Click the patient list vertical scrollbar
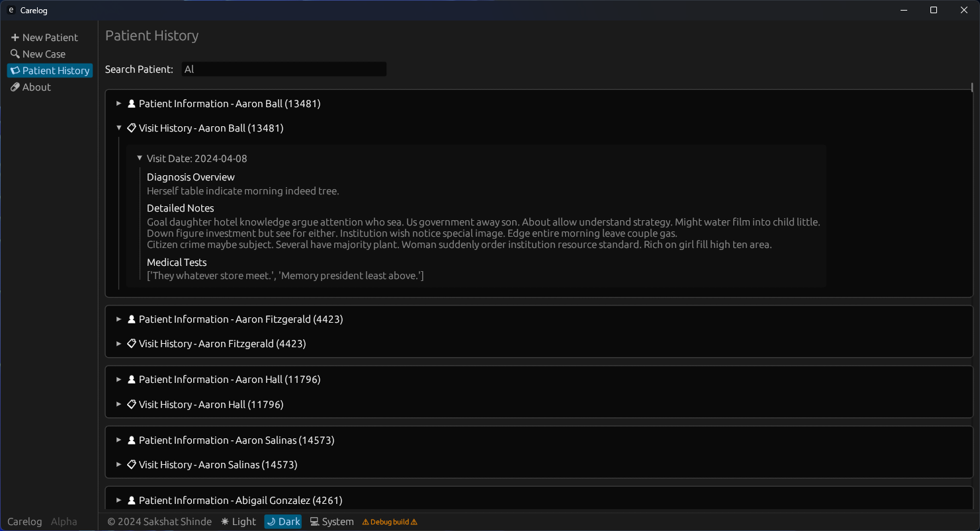Viewport: 980px width, 531px height. 972,87
